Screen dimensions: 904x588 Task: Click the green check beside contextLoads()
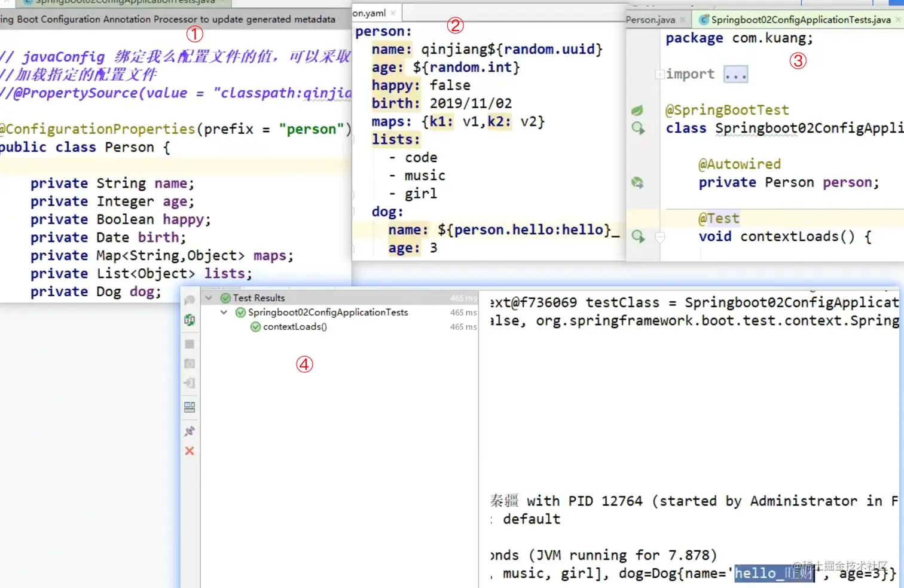click(255, 327)
